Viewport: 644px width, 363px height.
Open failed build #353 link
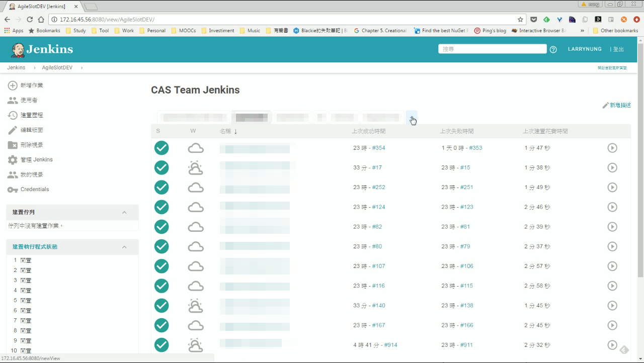pos(475,148)
